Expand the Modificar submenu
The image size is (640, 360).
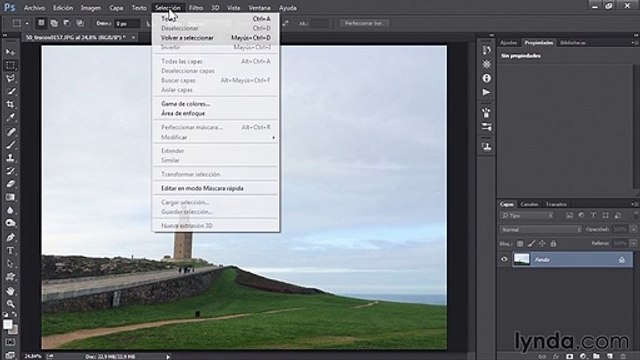215,137
